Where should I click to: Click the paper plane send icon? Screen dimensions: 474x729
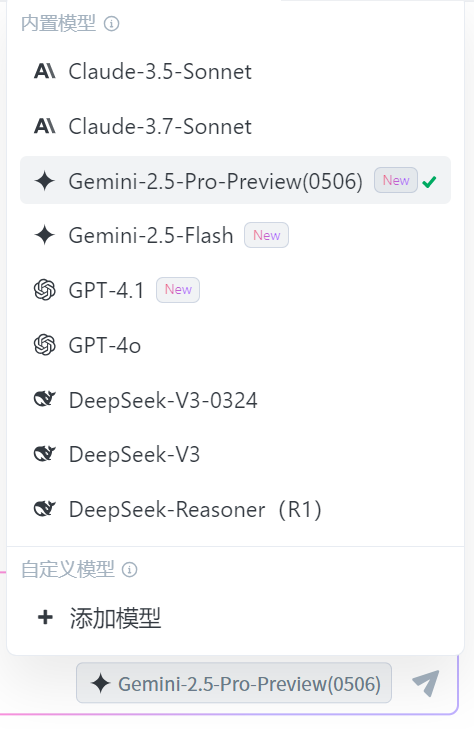point(426,683)
